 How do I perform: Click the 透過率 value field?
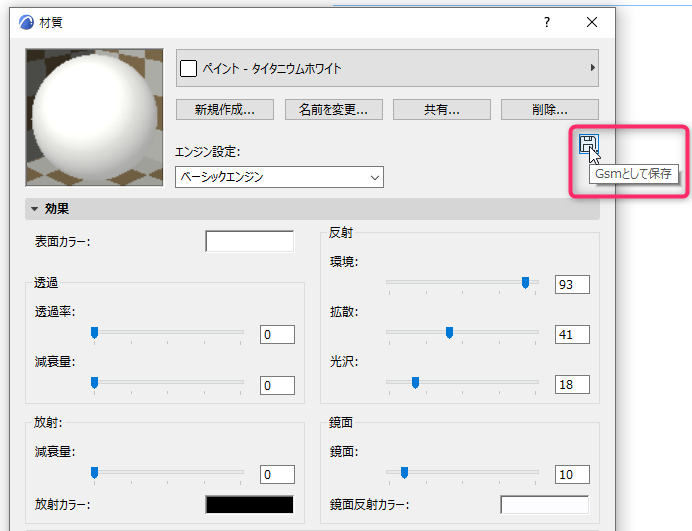pos(277,335)
